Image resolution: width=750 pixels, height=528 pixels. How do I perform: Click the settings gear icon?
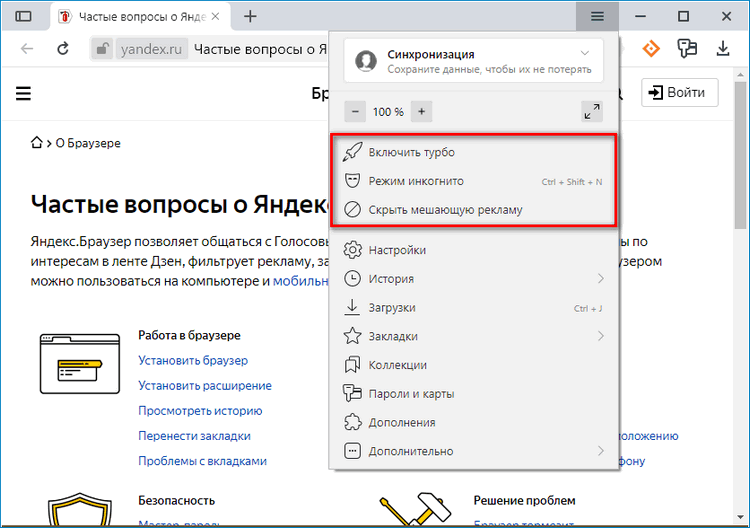point(353,250)
